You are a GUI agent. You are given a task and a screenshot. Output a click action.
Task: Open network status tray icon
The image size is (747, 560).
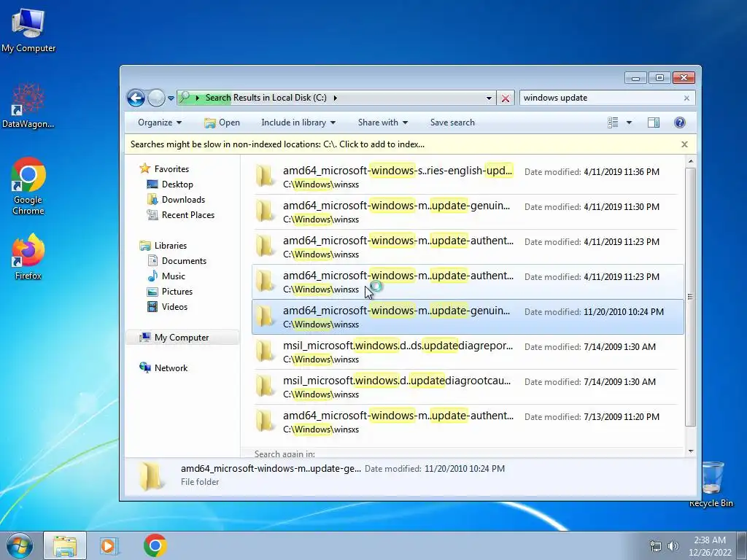coord(656,546)
